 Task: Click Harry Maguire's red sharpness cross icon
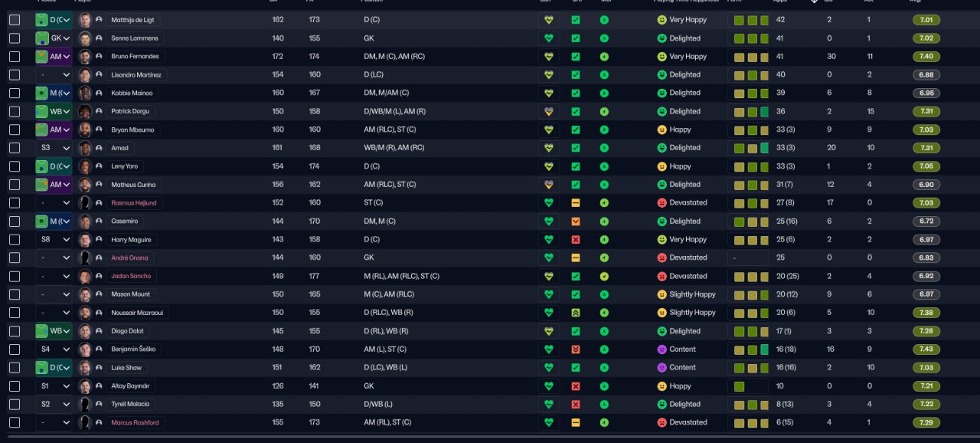coord(576,240)
